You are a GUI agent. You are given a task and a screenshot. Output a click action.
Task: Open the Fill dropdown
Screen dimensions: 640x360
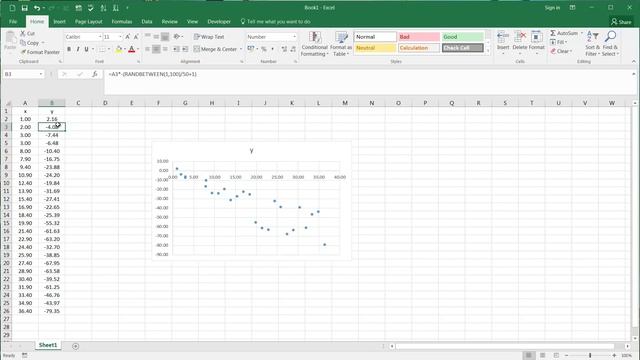560,42
